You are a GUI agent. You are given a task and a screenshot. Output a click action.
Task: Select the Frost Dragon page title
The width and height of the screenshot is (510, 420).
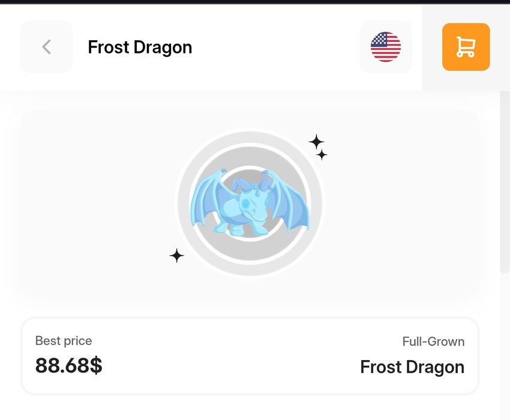click(140, 47)
